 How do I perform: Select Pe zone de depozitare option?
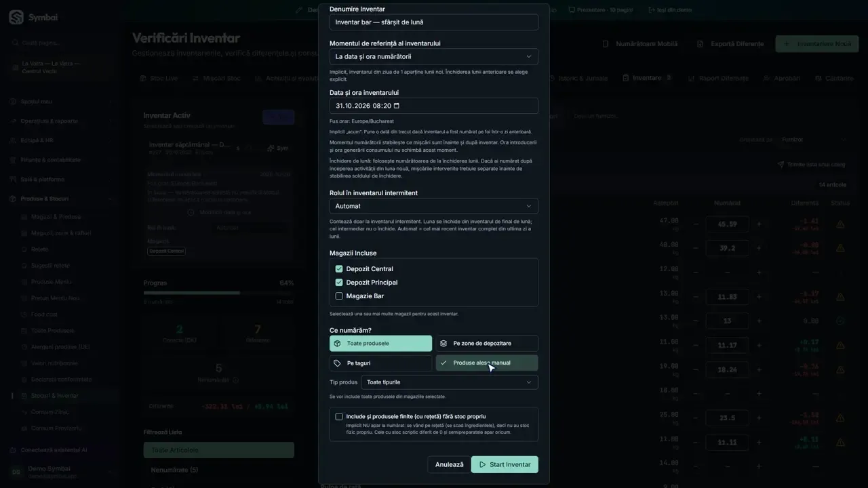coord(487,344)
